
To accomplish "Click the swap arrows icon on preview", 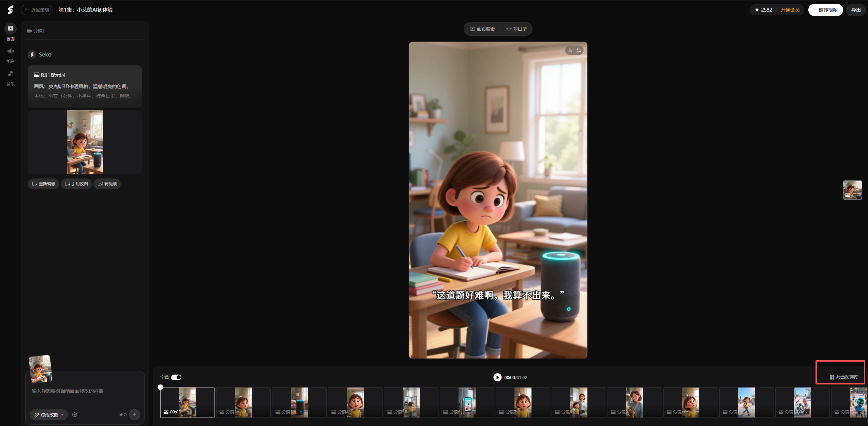I will point(579,50).
